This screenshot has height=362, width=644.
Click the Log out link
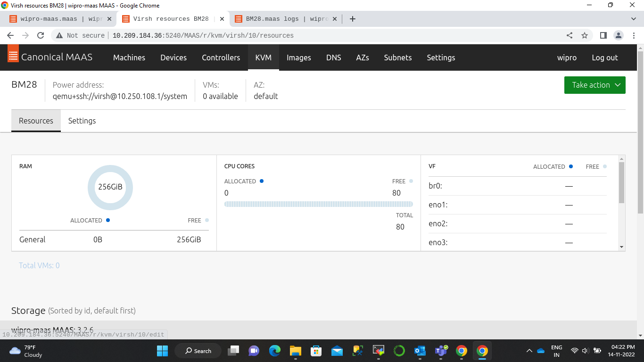tap(604, 58)
